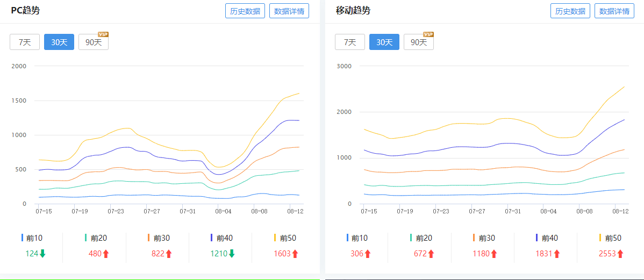The width and height of the screenshot is (644, 280).
Task: Select 30天 range for 移动趋势
Action: point(384,42)
